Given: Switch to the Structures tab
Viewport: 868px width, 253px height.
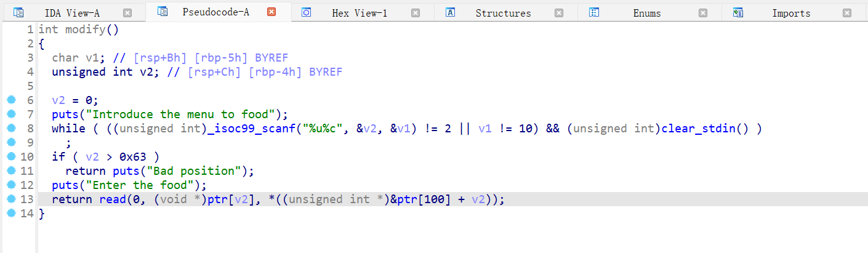Looking at the screenshot, I should (503, 13).
